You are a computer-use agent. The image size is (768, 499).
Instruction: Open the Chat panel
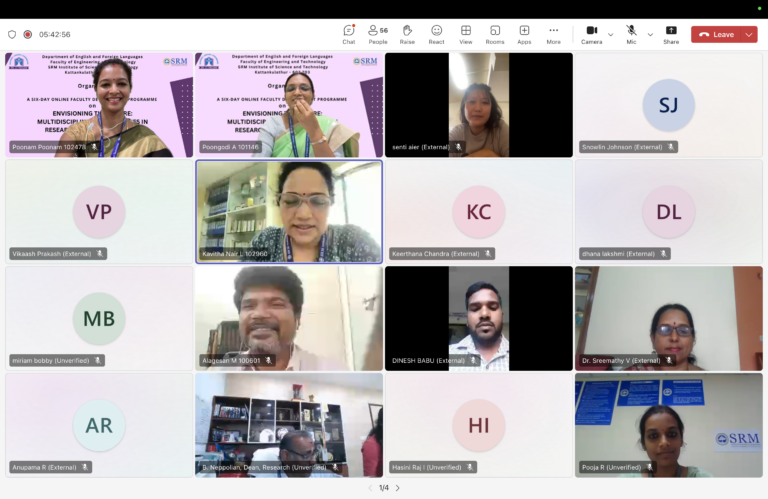tap(348, 34)
